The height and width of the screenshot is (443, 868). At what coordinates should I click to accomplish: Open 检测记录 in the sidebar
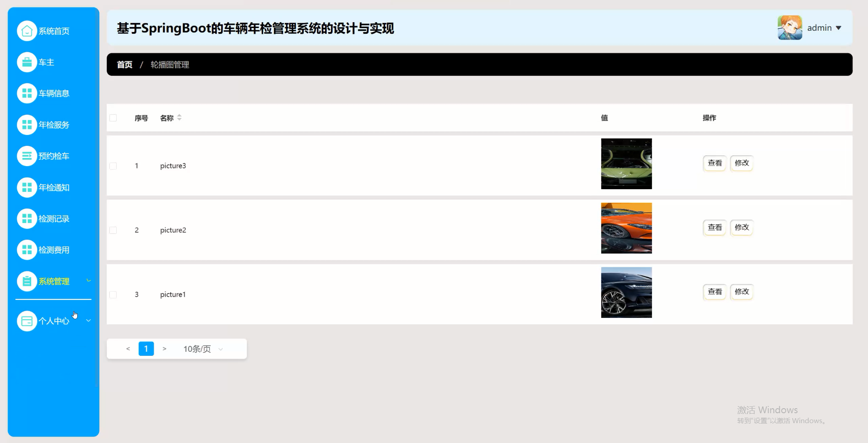pyautogui.click(x=53, y=219)
